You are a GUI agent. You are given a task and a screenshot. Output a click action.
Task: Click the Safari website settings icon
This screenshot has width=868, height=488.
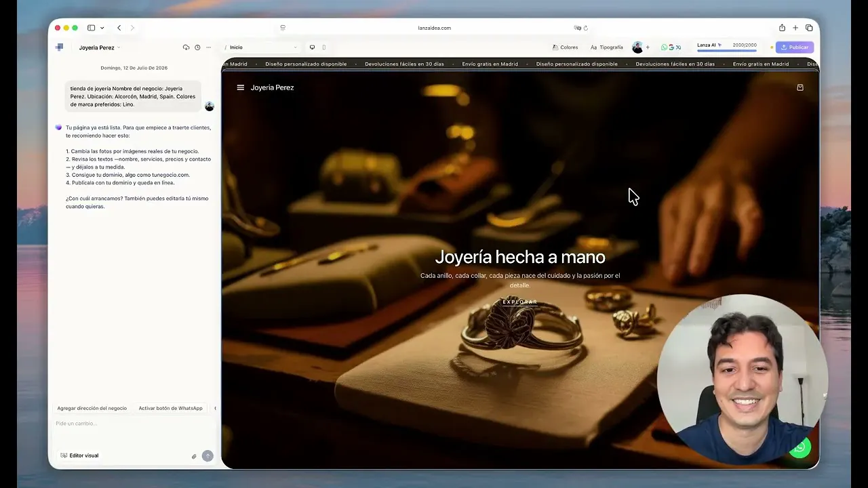pos(283,28)
